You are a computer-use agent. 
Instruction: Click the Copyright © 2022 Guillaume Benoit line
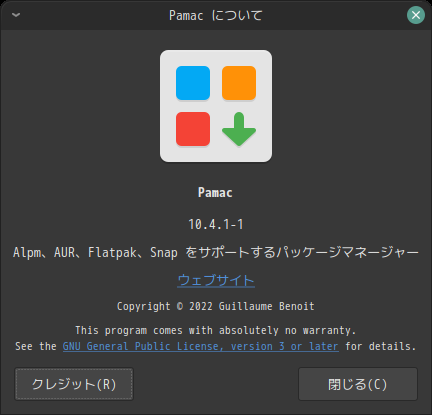point(216,306)
